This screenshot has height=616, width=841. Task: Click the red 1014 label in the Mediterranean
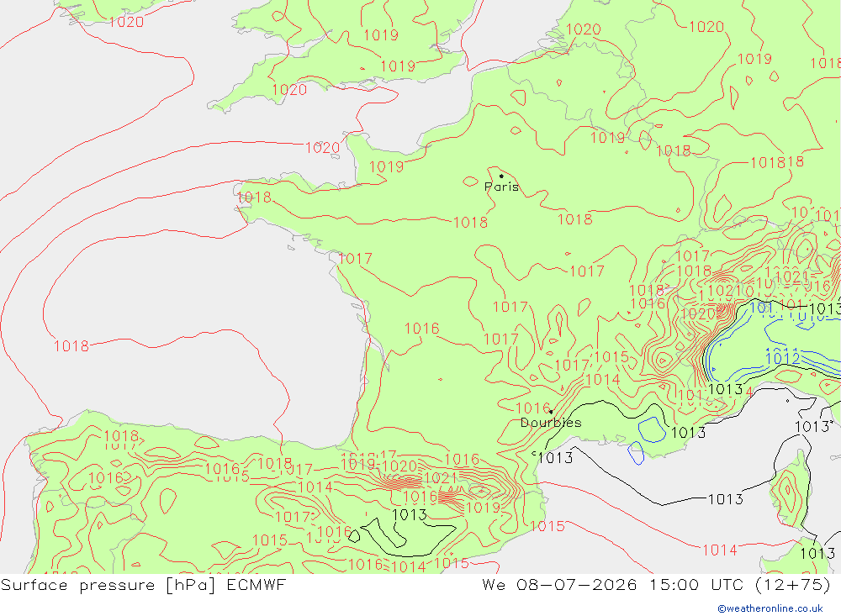tap(720, 550)
